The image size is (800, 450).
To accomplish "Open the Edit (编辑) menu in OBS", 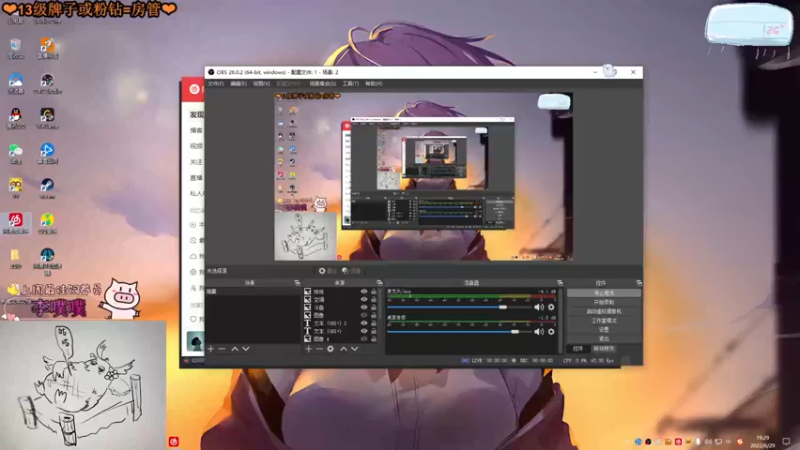I will tap(238, 84).
